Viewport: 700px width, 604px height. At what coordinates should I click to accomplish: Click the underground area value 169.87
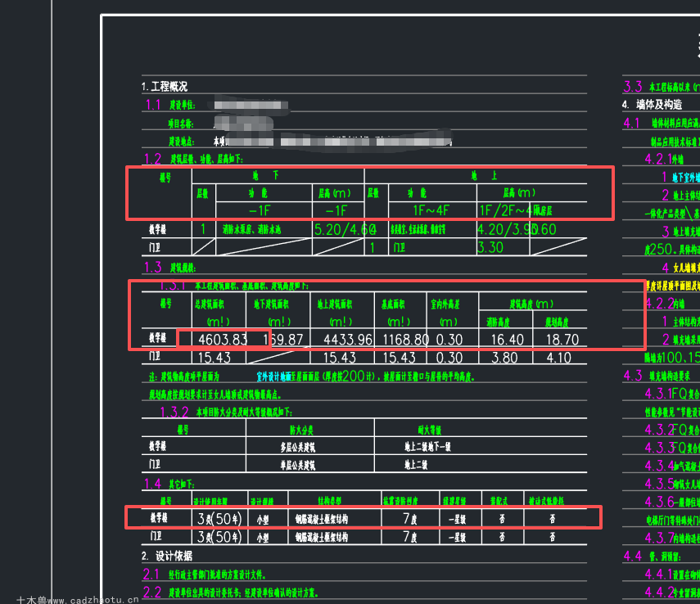coord(283,340)
